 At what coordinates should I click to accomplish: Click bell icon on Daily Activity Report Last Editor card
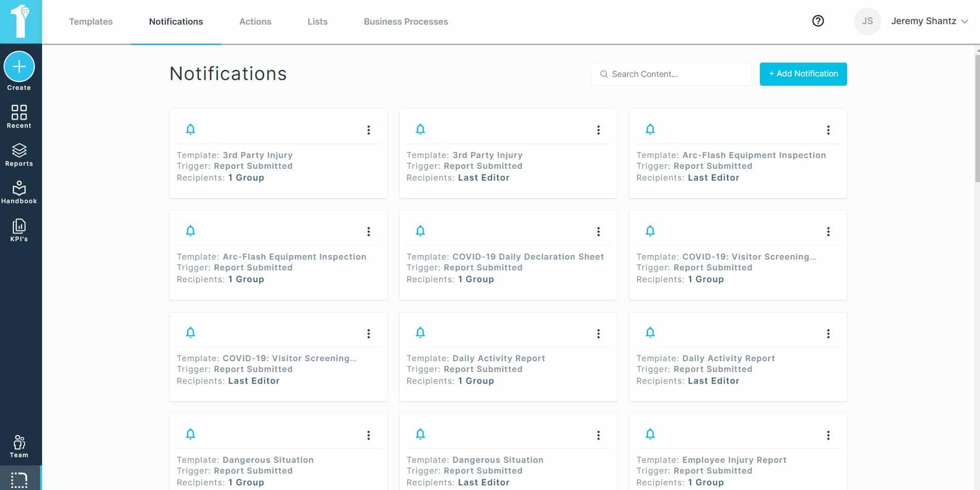(x=650, y=332)
